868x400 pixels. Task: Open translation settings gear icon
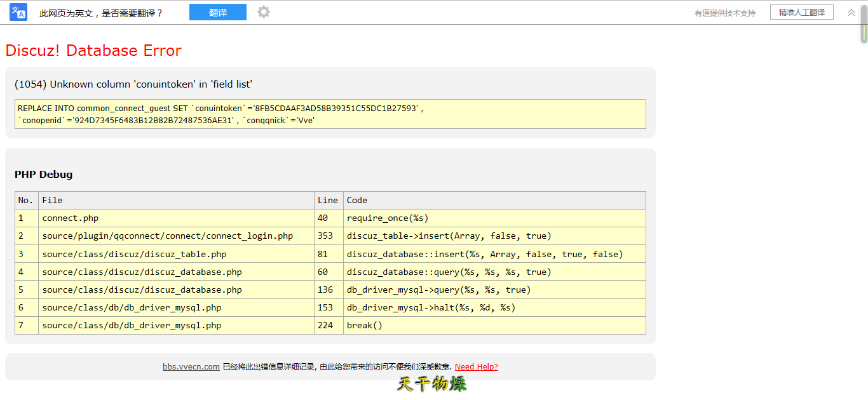pyautogui.click(x=264, y=12)
